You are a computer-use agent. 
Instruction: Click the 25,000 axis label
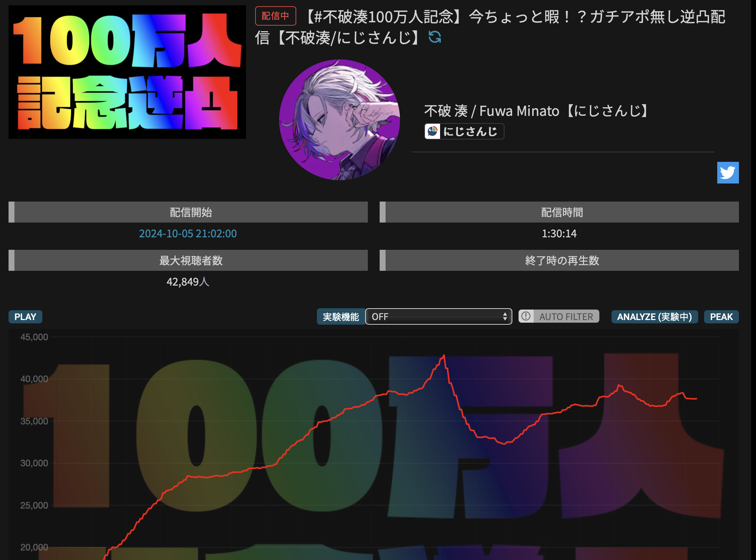34,505
